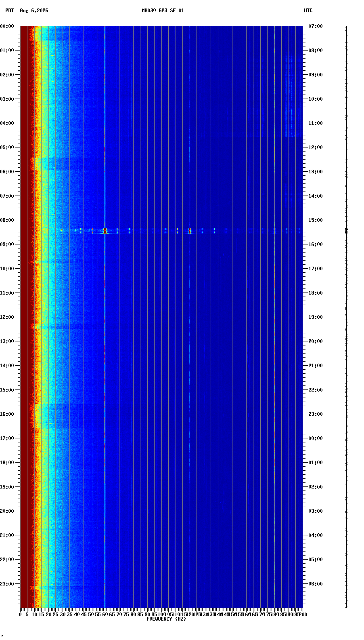
Task: Click the 12:00 PDT time label
Action: [7, 317]
